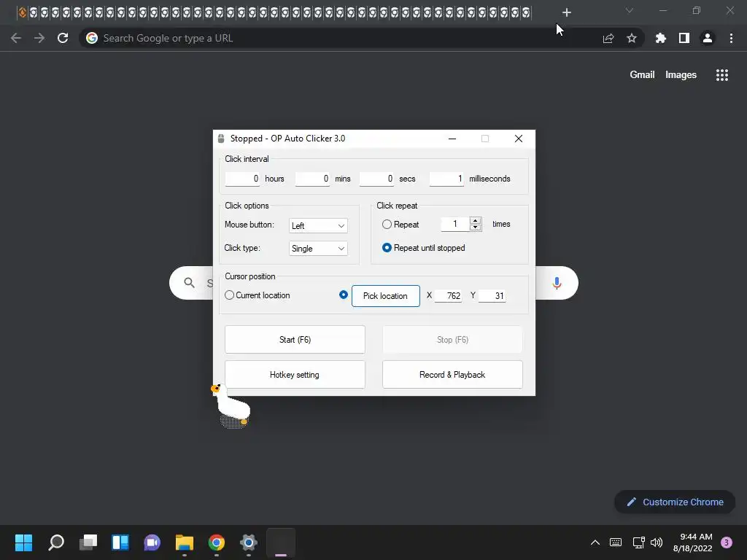
Task: Decrease repeat count with down arrow
Action: [476, 227]
